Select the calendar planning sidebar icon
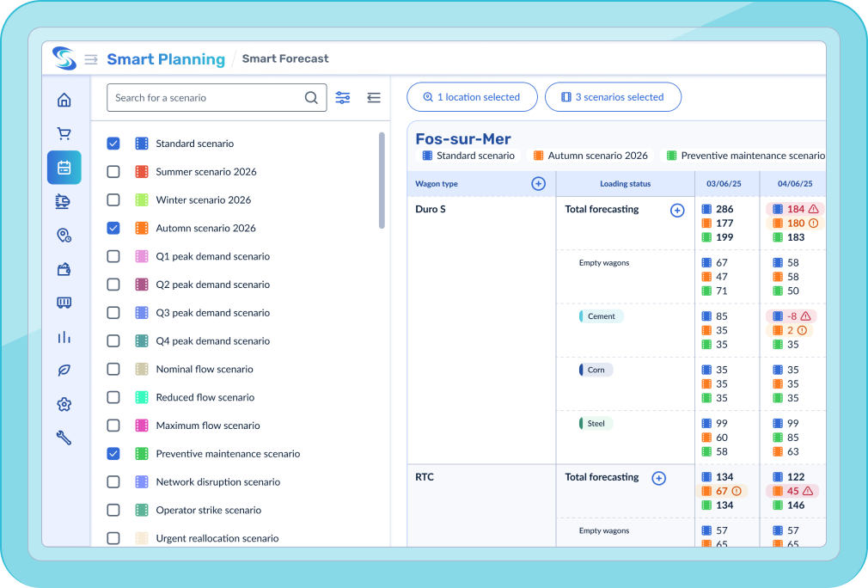Viewport: 868px width, 588px height. (x=64, y=168)
